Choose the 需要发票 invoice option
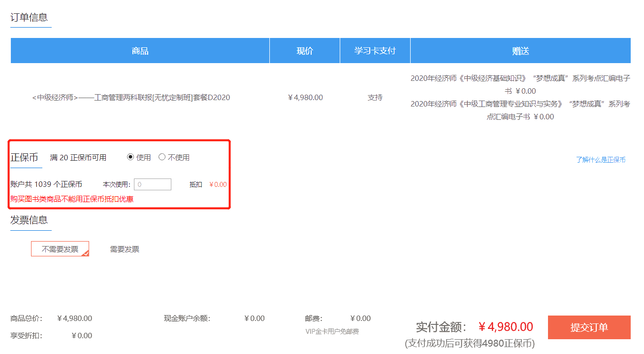 coord(125,248)
